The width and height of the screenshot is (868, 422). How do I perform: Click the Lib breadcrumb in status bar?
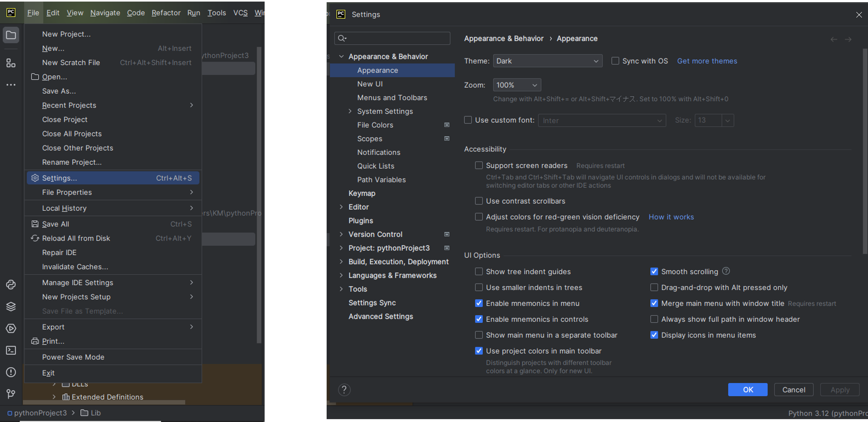tap(91, 413)
